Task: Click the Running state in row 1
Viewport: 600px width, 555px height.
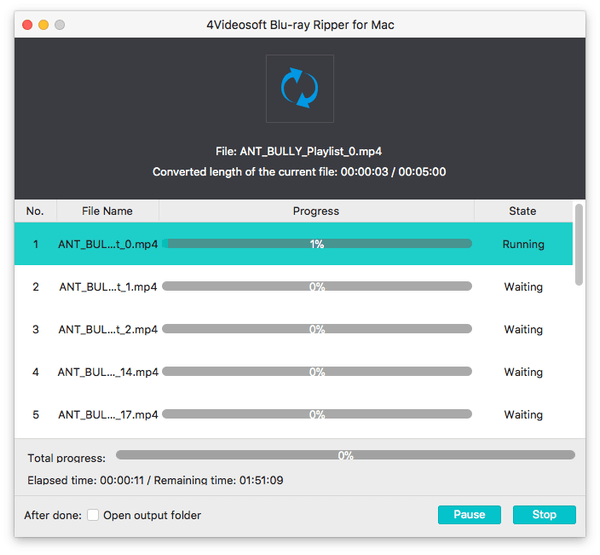Action: (523, 244)
